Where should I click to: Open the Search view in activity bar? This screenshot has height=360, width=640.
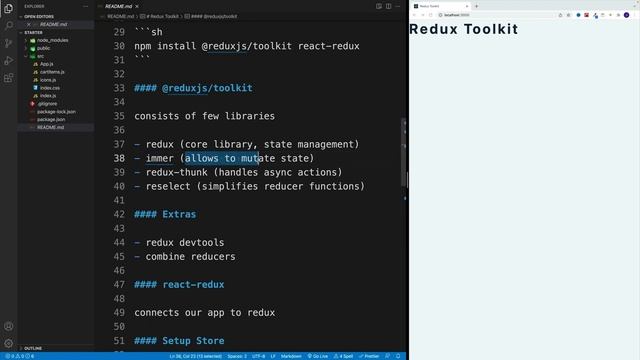8,26
